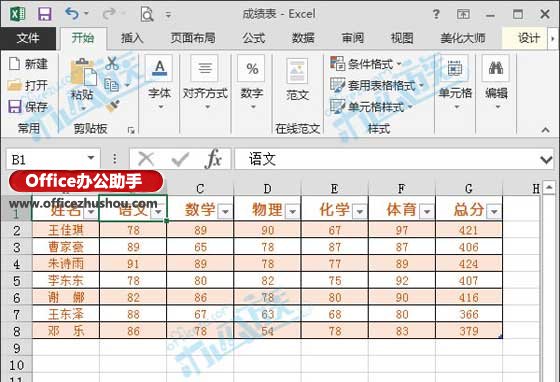
Task: Undo the last action
Action: [72, 14]
